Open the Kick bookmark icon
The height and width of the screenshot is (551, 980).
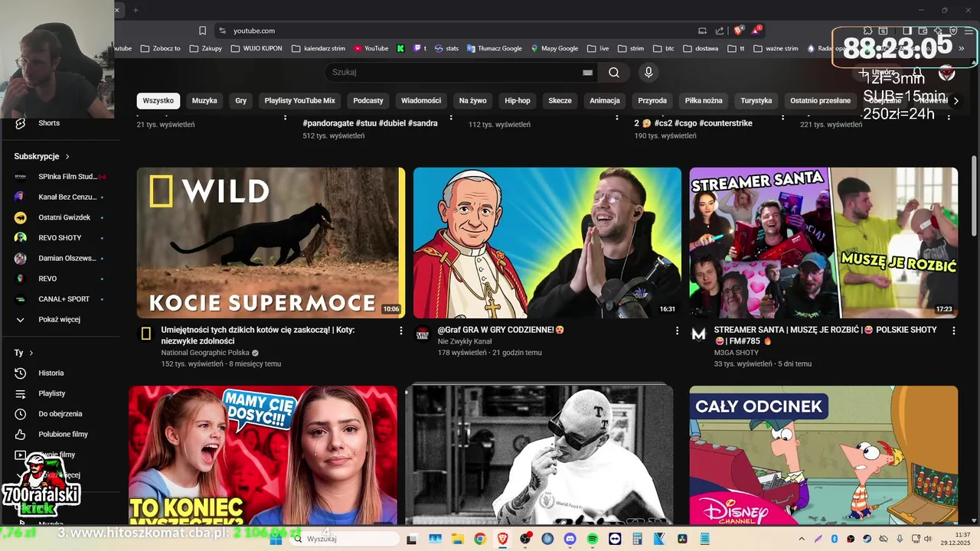(x=400, y=48)
